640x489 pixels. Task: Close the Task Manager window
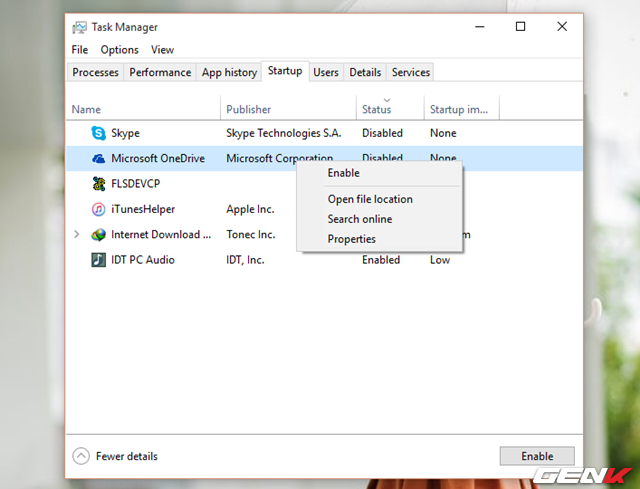[x=562, y=27]
